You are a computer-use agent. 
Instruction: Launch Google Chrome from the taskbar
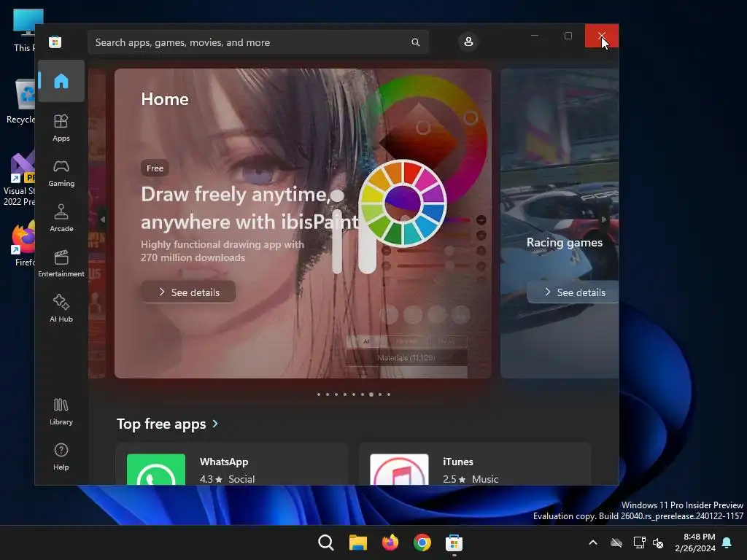point(422,542)
